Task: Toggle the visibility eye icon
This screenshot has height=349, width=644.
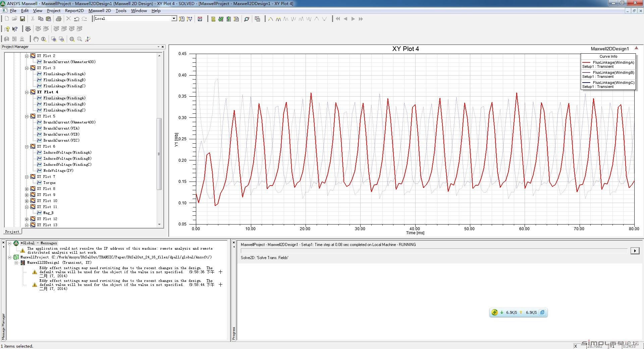Action: coord(28,29)
